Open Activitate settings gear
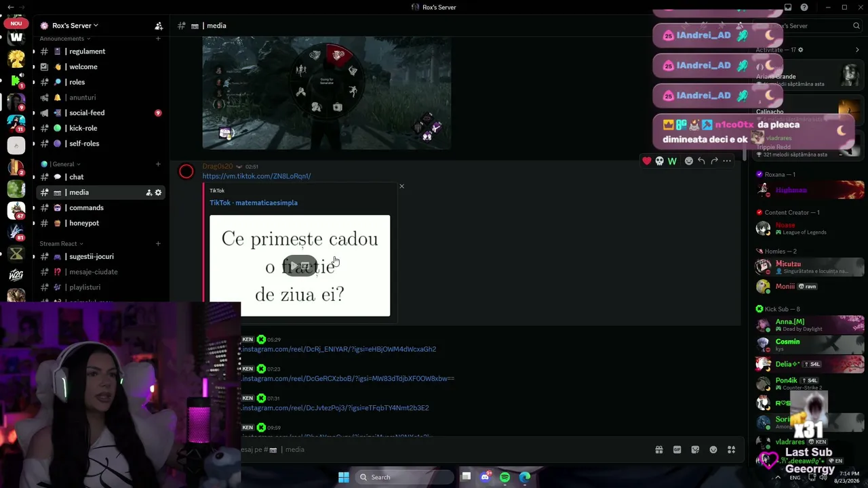 pos(801,49)
